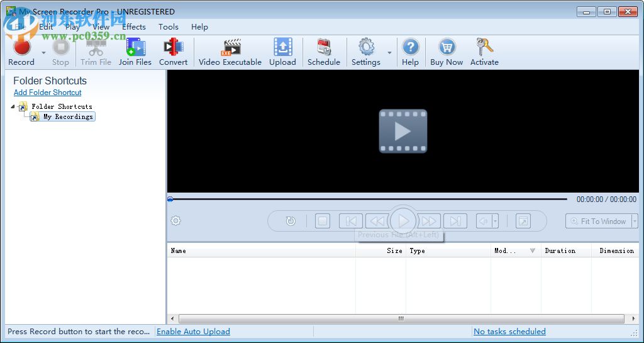Sort the file list by Dimension
The width and height of the screenshot is (644, 343).
(616, 250)
